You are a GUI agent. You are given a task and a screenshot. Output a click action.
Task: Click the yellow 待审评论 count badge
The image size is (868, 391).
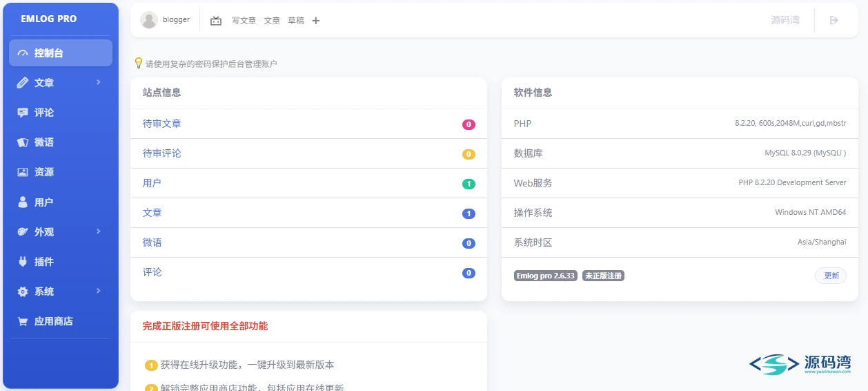point(468,155)
